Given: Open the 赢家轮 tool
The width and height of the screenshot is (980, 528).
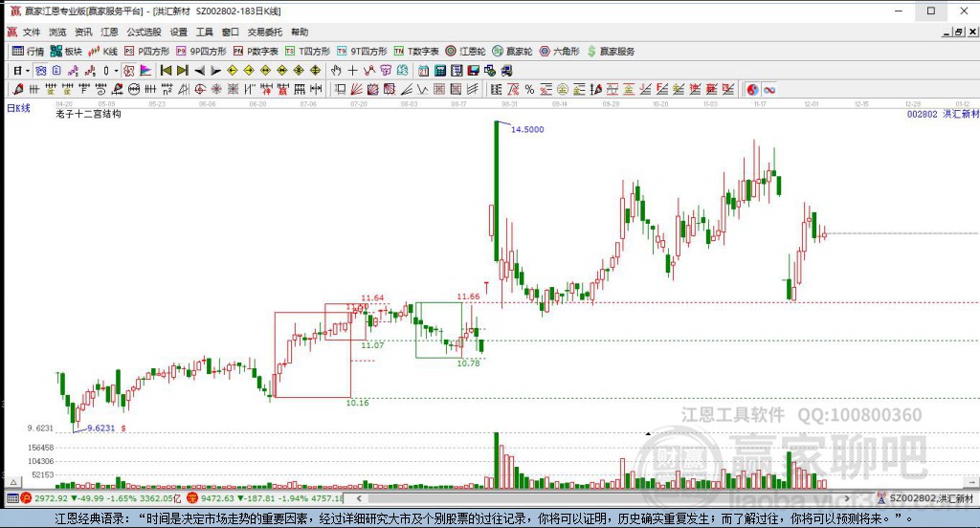Looking at the screenshot, I should (513, 52).
